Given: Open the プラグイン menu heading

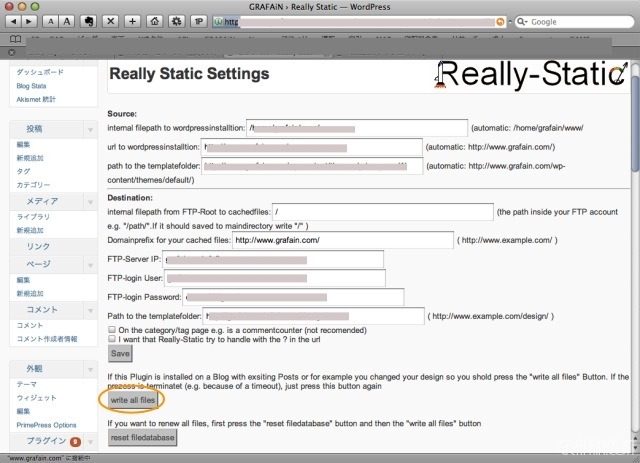Looking at the screenshot, I should 46,441.
